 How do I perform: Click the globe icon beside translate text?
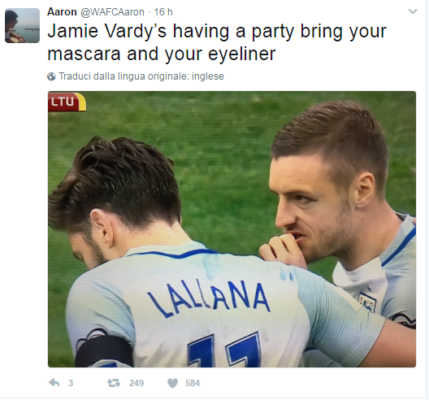(x=51, y=77)
